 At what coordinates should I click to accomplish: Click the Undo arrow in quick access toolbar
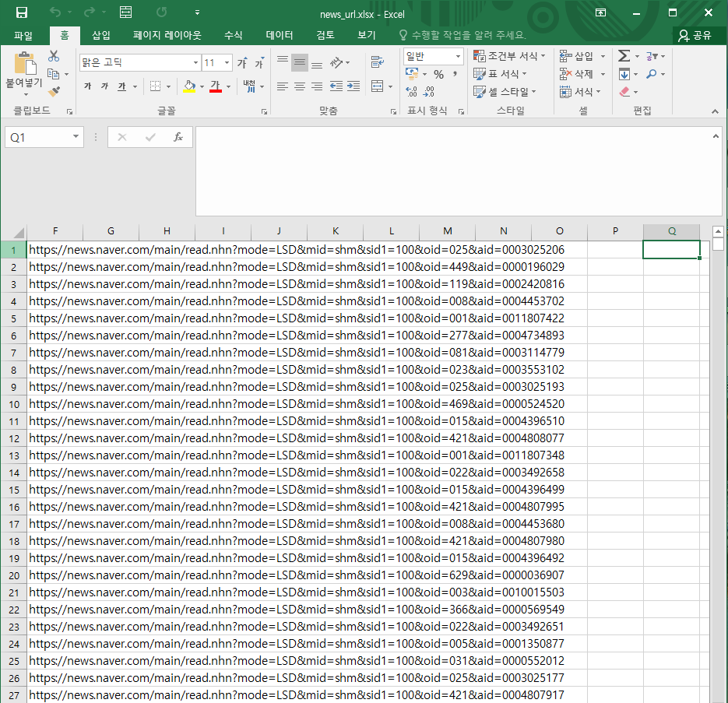pos(55,12)
